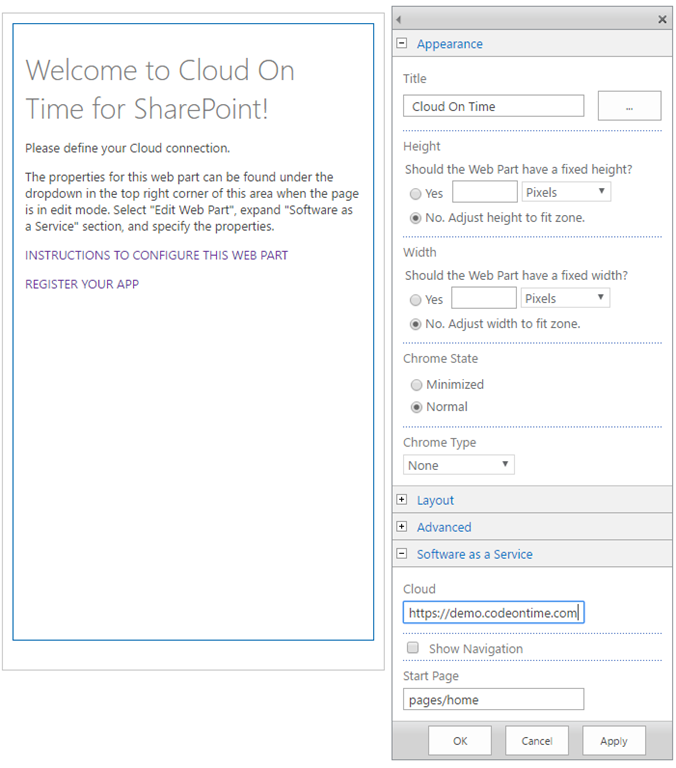Expand the Advanced section
676x768 pixels.
(402, 527)
